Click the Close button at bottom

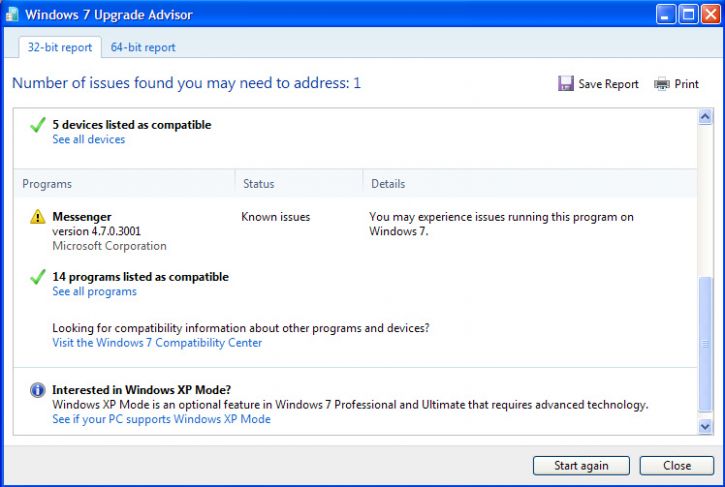tap(677, 466)
